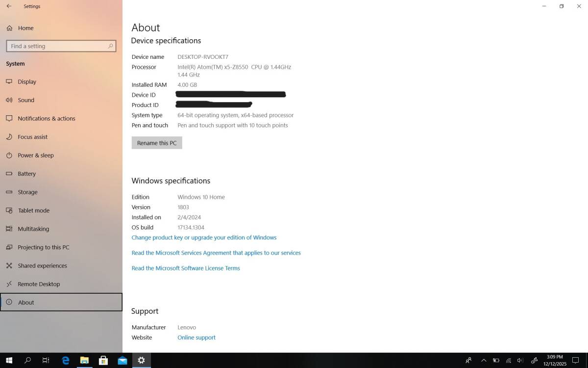The image size is (588, 368).
Task: Open Change product key or upgrade link
Action: tap(204, 237)
